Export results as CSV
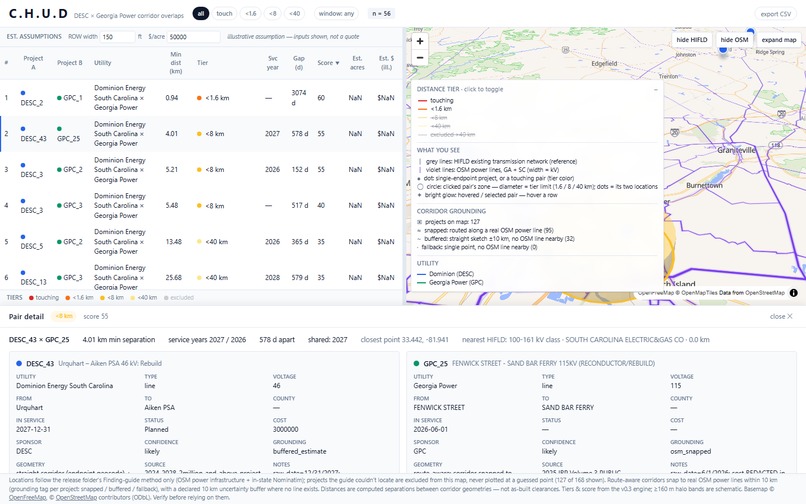Image resolution: width=806 pixels, height=504 pixels. (776, 14)
